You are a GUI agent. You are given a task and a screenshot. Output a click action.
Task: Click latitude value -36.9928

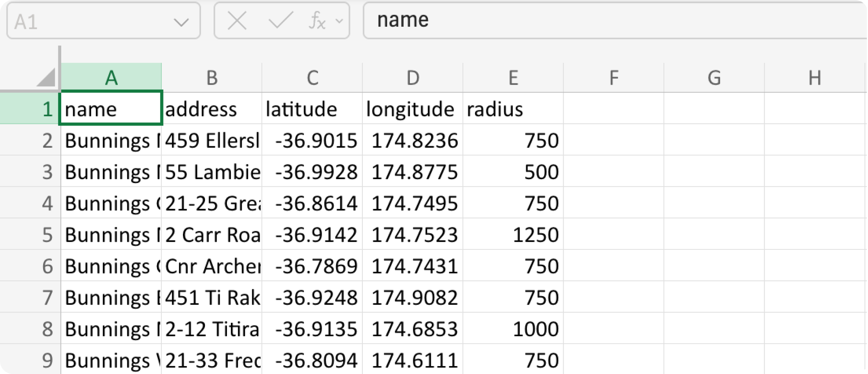click(x=312, y=171)
